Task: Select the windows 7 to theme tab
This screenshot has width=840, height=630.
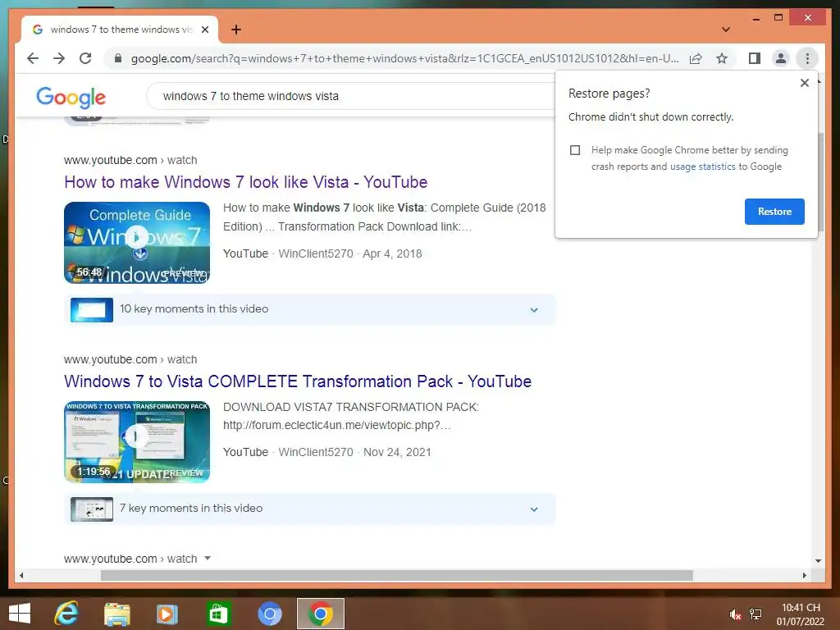Action: point(120,30)
